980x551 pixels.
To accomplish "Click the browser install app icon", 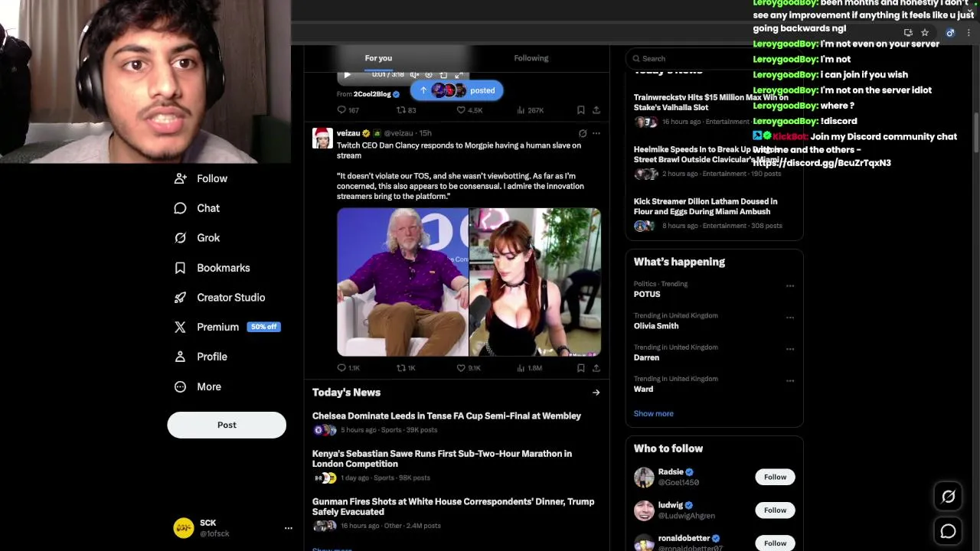I will point(908,33).
